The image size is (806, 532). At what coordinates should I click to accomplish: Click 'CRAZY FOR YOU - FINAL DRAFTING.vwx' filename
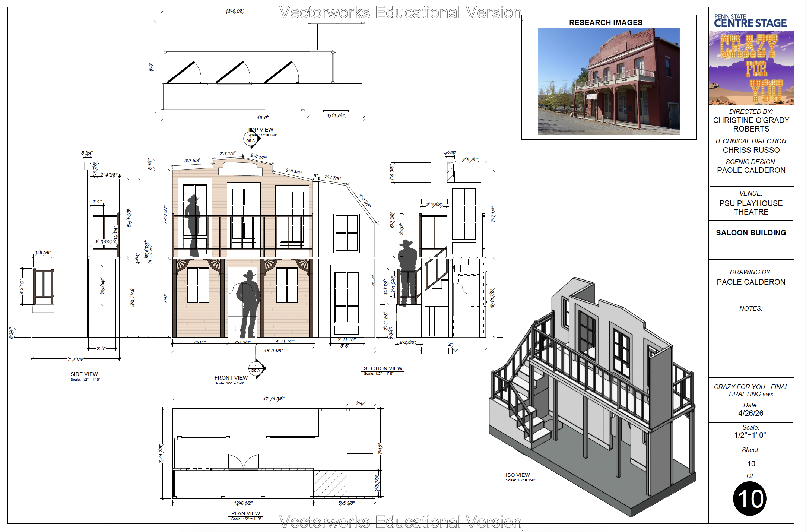(751, 390)
